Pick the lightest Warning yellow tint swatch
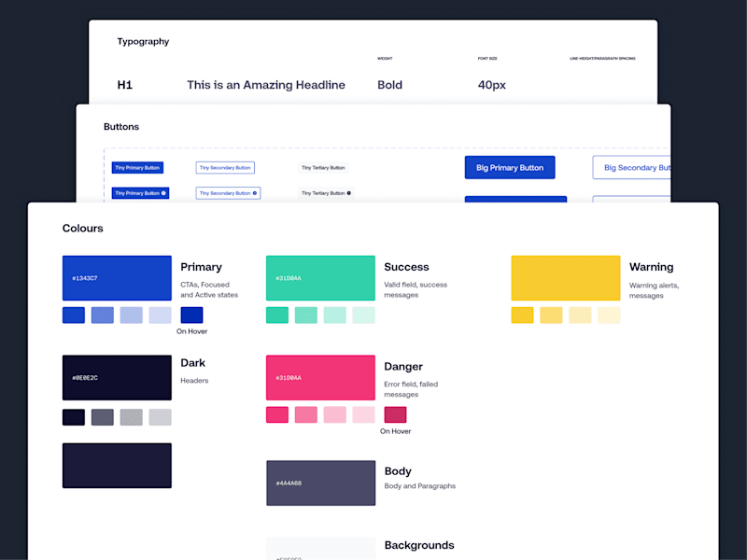 click(609, 315)
